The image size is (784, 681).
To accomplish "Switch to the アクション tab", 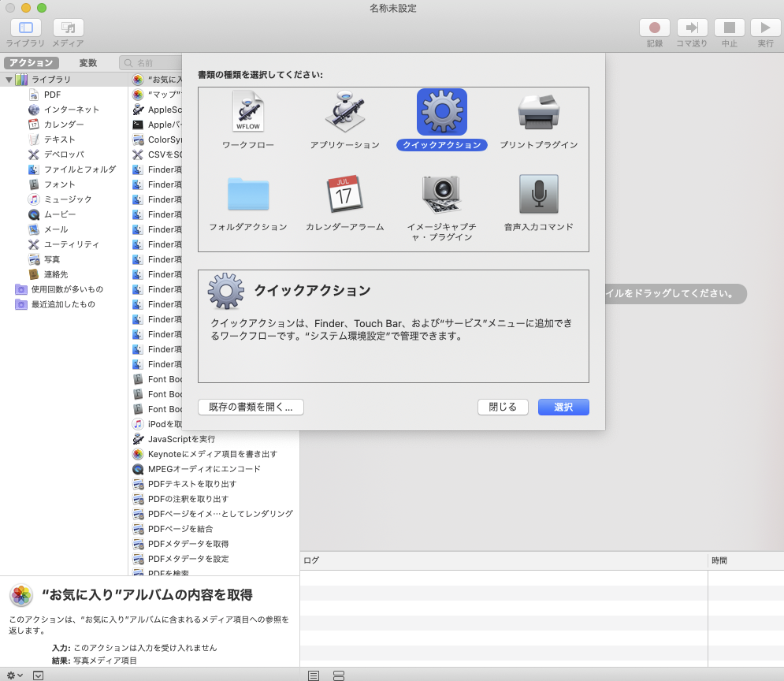I will click(x=32, y=62).
